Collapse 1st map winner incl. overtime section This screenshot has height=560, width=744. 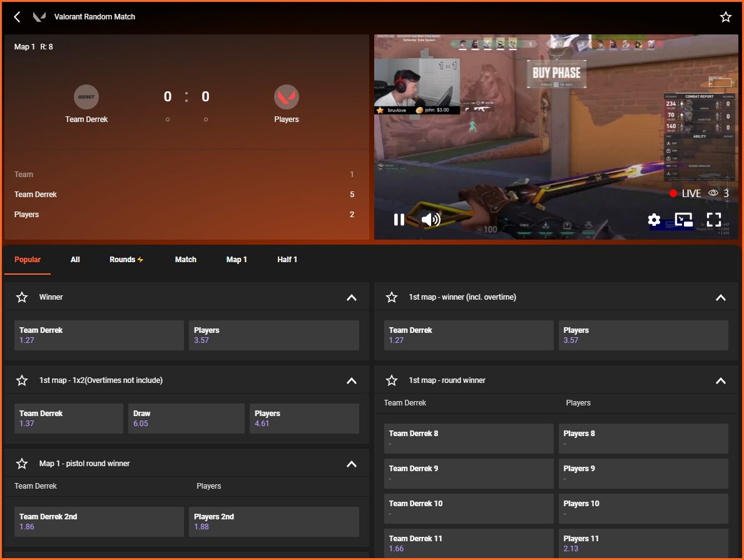(x=721, y=298)
